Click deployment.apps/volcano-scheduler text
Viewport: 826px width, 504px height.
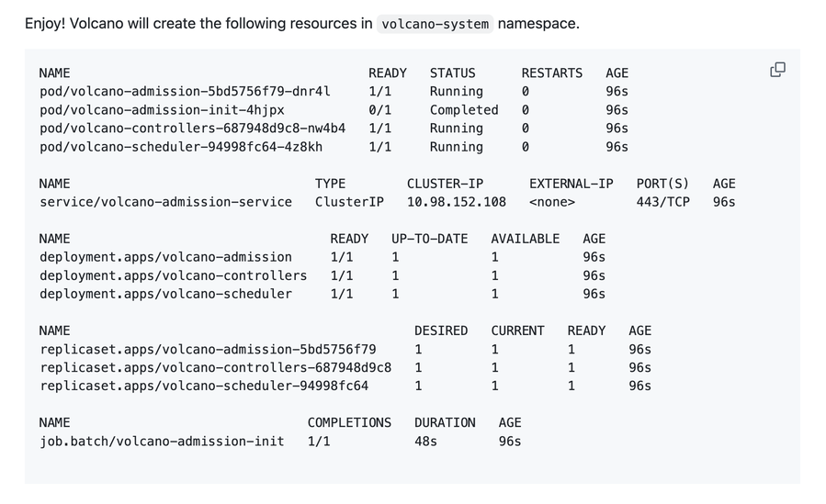pos(165,294)
